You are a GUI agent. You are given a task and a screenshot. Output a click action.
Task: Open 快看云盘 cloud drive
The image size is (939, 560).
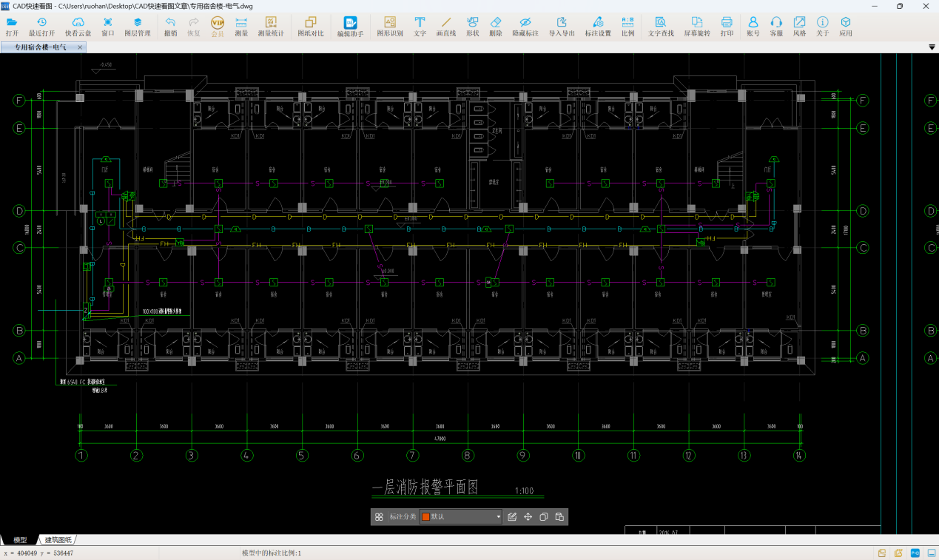(78, 27)
